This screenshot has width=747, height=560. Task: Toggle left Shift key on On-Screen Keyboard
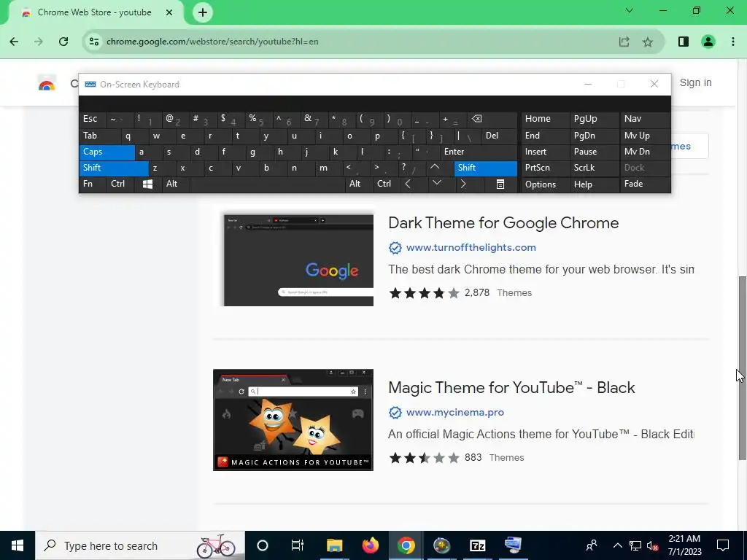[114, 168]
